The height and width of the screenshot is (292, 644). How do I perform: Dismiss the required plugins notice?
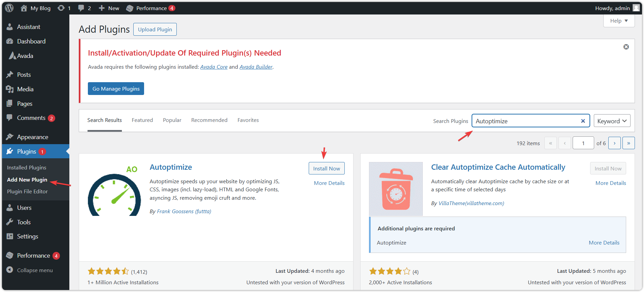point(626,47)
